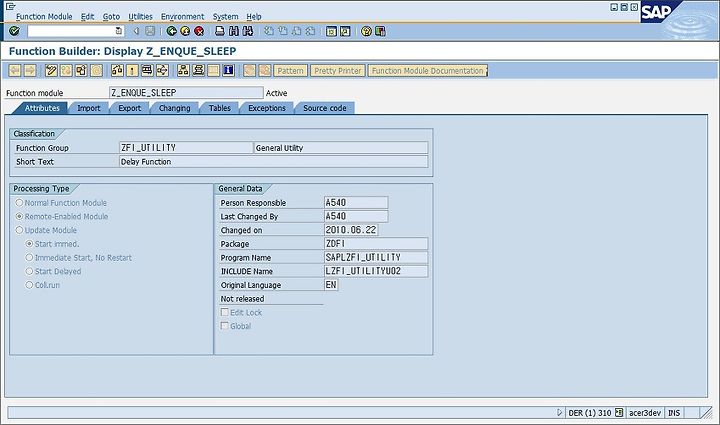Image resolution: width=720 pixels, height=425 pixels.
Task: Click the Short Text field Delay Function
Action: coord(274,162)
